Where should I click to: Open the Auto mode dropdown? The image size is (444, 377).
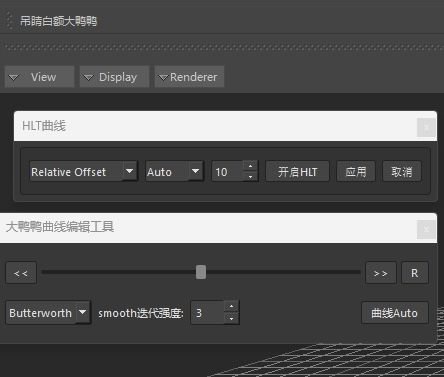click(174, 171)
